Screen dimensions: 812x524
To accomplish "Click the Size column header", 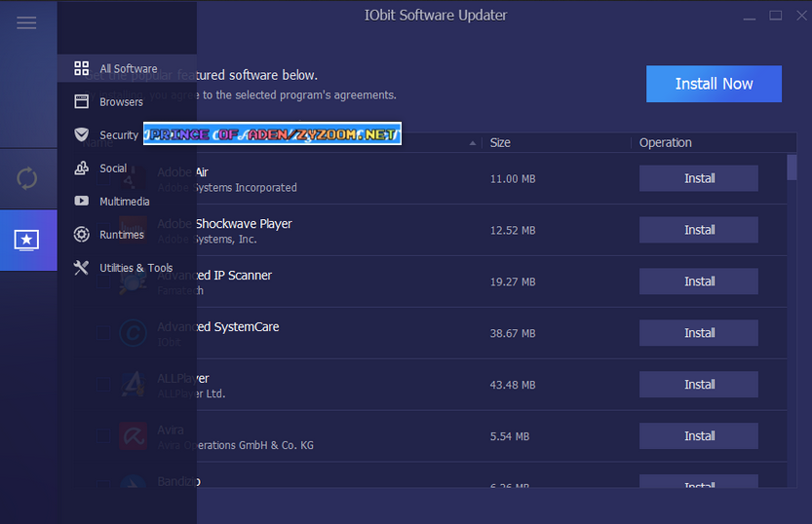I will 500,143.
